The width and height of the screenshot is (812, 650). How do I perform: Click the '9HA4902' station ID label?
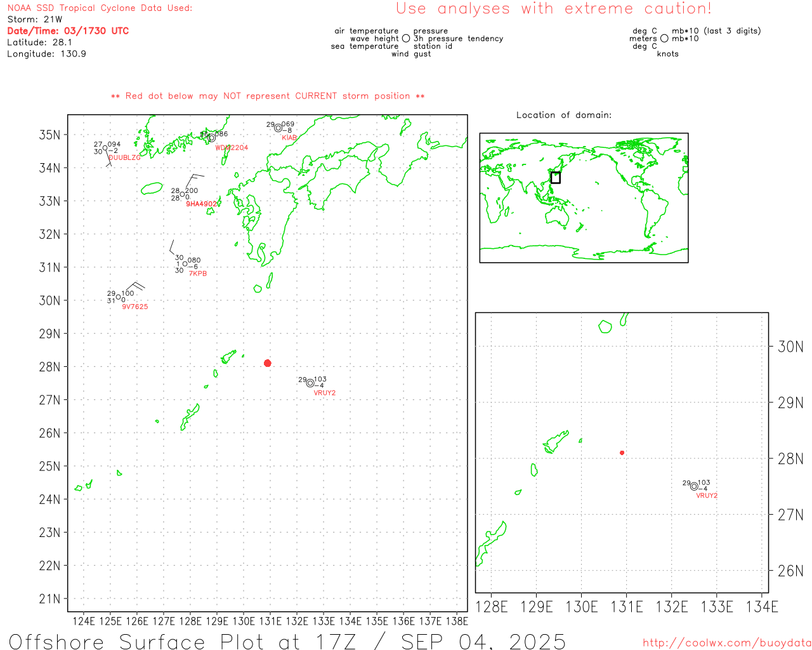[202, 204]
